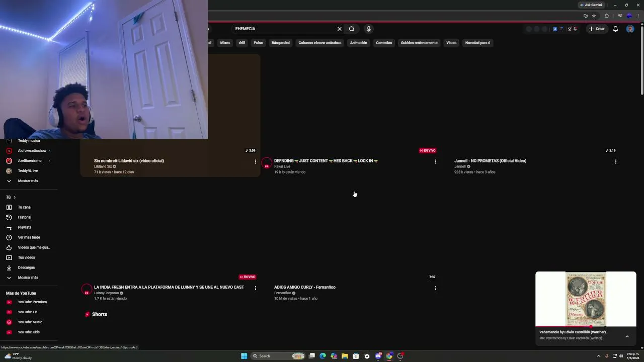The width and height of the screenshot is (644, 362).
Task: Open ADIOS AMIGO CURLY video
Action: click(305, 287)
